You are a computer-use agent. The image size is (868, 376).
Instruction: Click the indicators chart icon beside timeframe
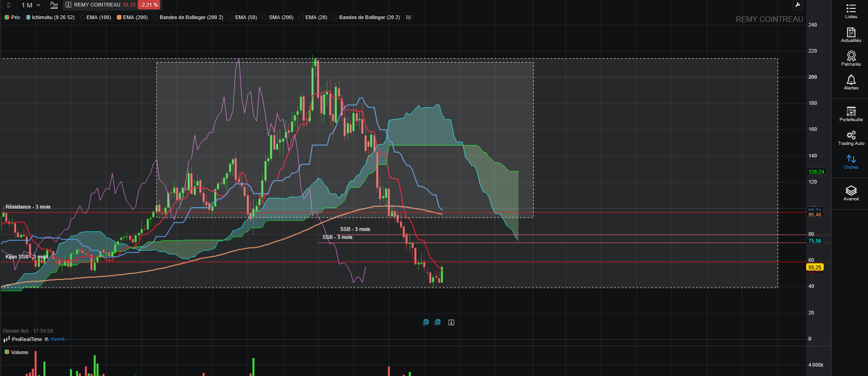(x=54, y=5)
